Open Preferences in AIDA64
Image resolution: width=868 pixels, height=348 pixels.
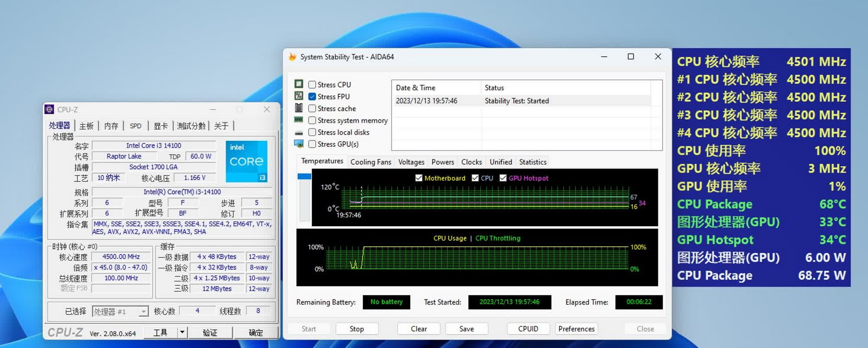(x=576, y=329)
